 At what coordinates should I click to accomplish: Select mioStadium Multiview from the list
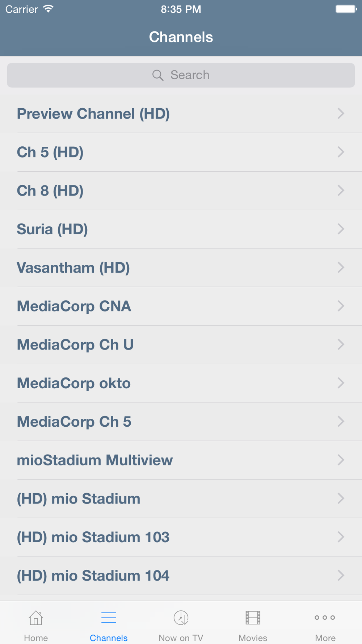[x=95, y=460]
